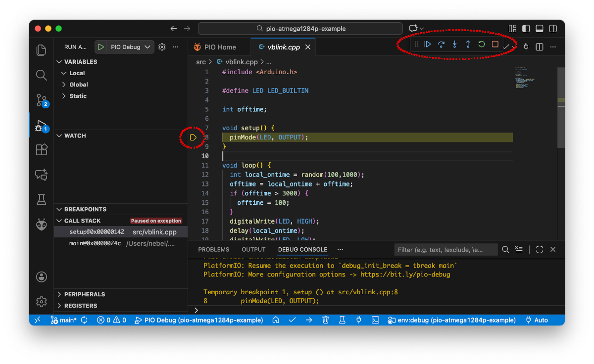Show more panel tabs ellipsis
The width and height of the screenshot is (594, 364).
click(x=340, y=249)
